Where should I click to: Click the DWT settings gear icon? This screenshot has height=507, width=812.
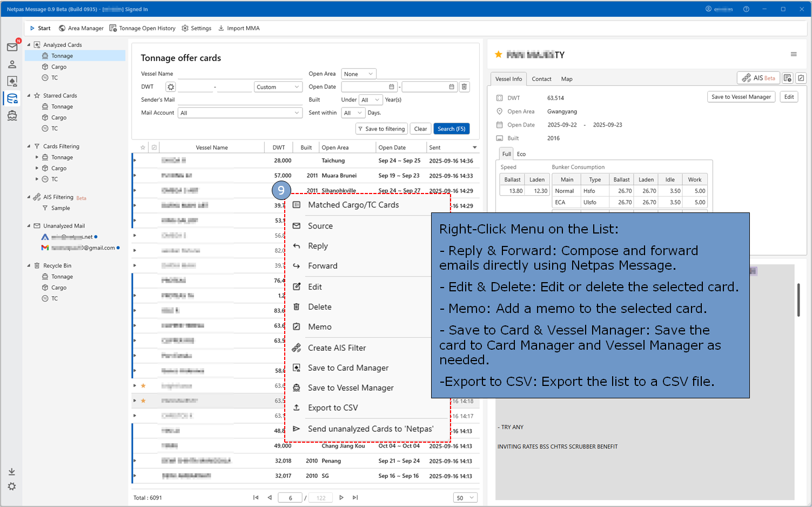(x=171, y=87)
